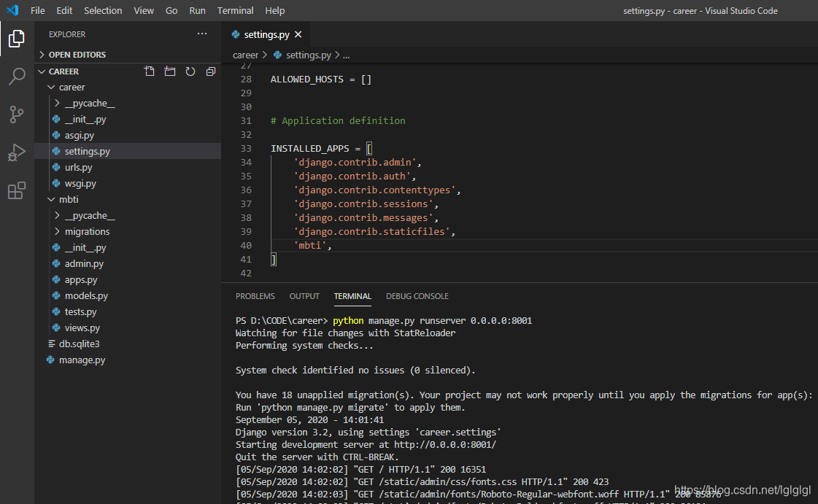Viewport: 818px width, 504px height.
Task: Expand __pycache__ folder under mbti
Action: pyautogui.click(x=57, y=215)
